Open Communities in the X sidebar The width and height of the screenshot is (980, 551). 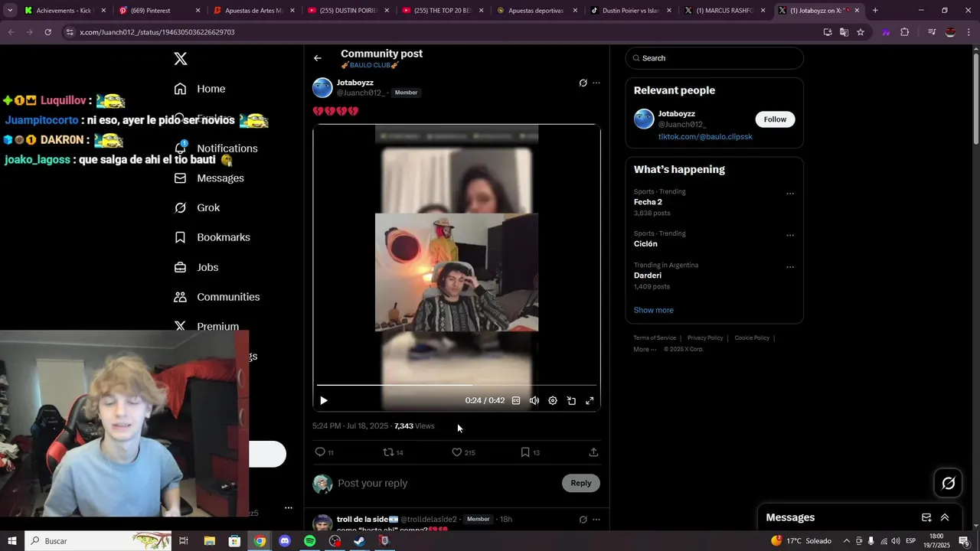(217, 297)
